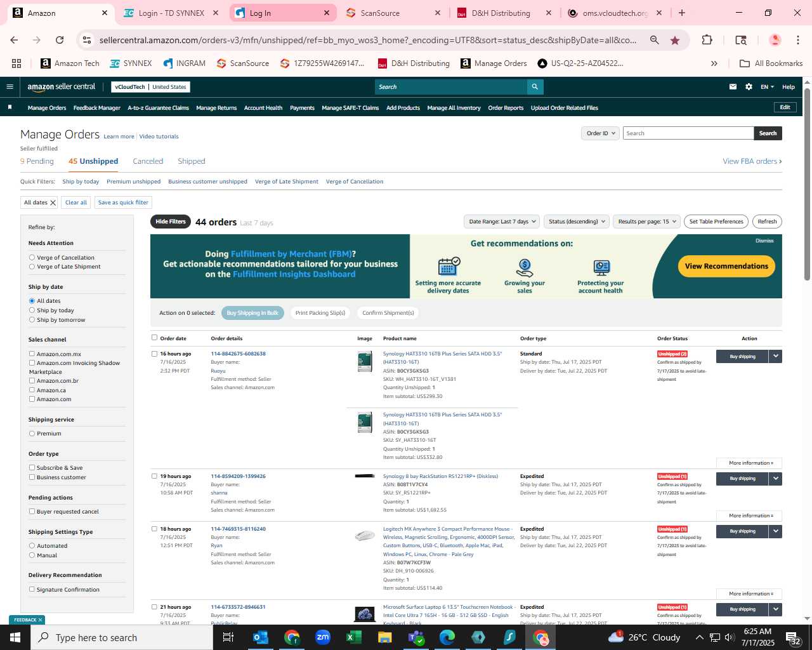Click the View Recommendations button
The height and width of the screenshot is (650, 812).
click(726, 267)
